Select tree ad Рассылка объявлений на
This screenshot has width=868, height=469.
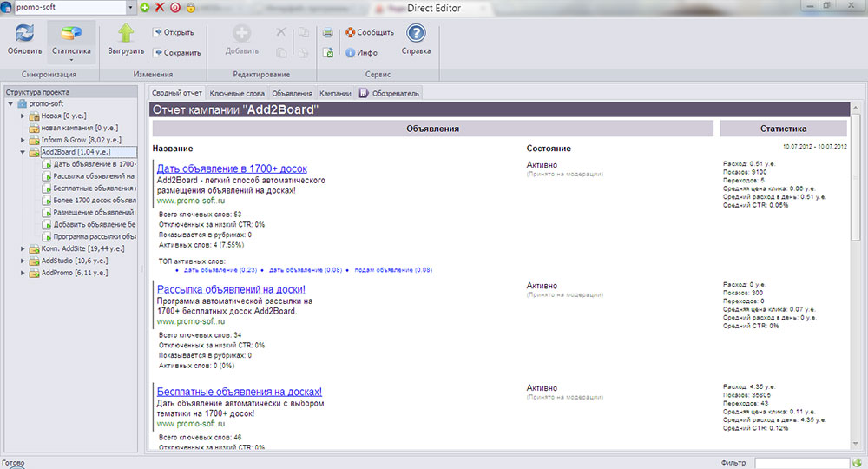94,176
